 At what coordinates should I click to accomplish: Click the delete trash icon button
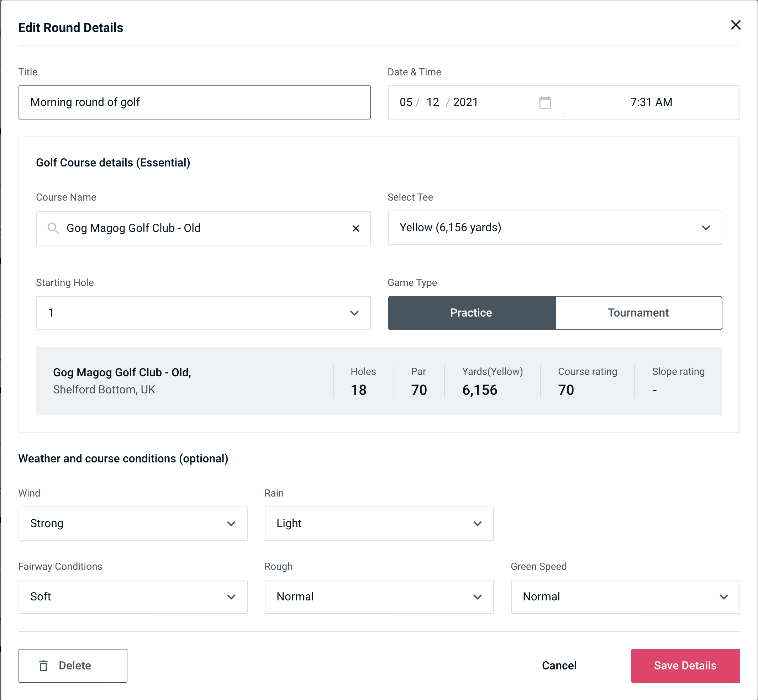[x=44, y=666]
